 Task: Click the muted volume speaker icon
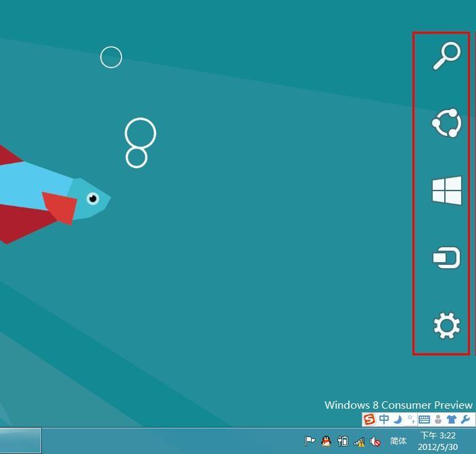point(375,442)
